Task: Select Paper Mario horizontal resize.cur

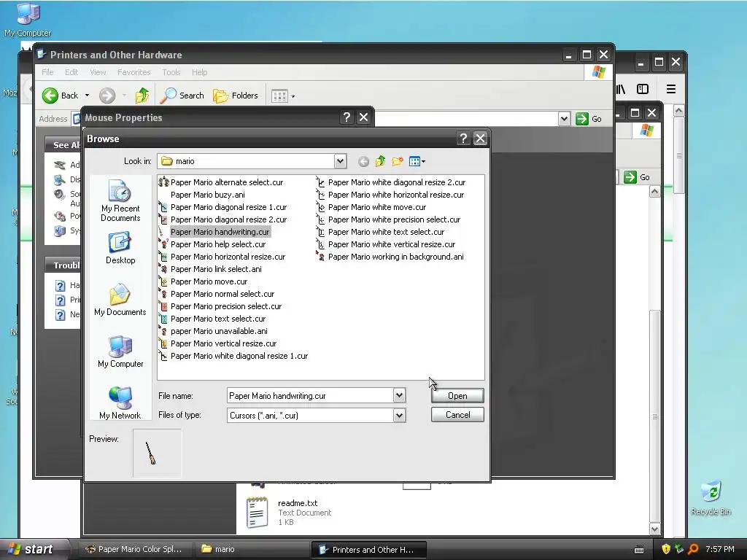Action: [x=222, y=257]
